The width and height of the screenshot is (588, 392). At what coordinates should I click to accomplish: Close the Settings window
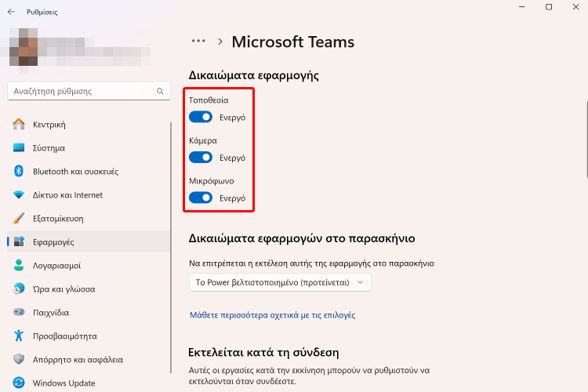575,7
